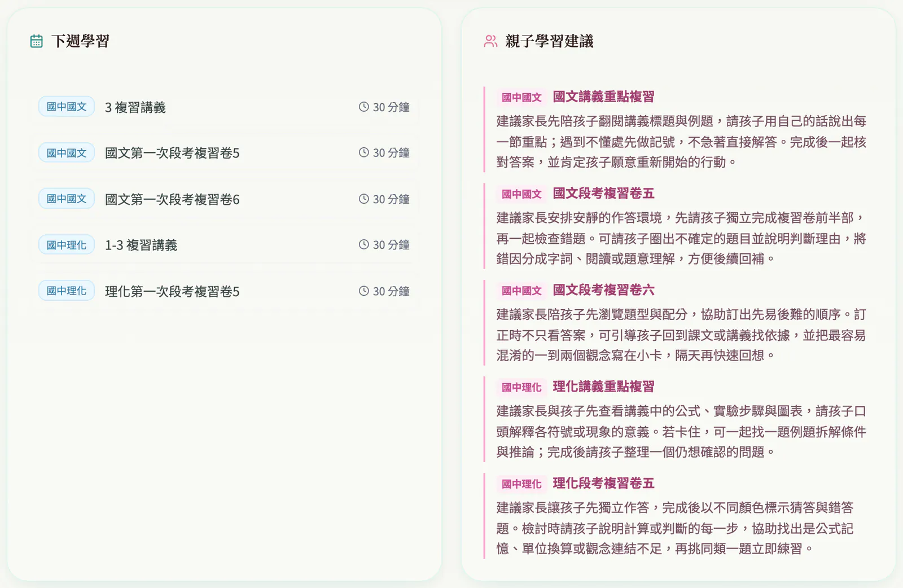Viewport: 903px width, 588px height.
Task: Click the clock icon in the 3 複習講義 row
Action: [x=364, y=107]
